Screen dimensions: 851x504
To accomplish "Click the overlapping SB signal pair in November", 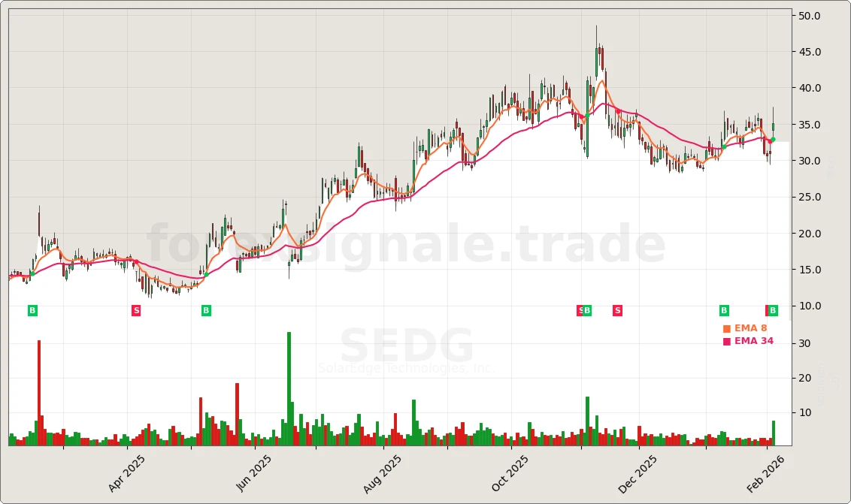I will pos(584,309).
